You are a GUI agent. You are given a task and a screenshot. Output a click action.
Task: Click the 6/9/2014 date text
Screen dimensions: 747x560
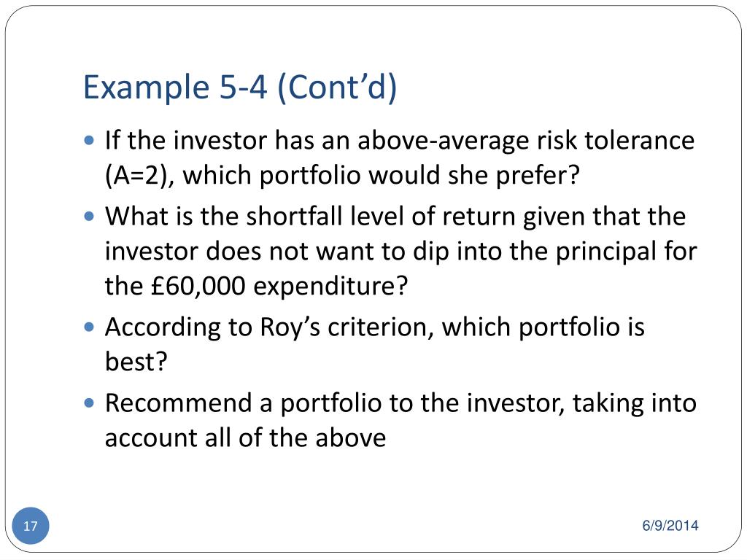click(x=670, y=525)
